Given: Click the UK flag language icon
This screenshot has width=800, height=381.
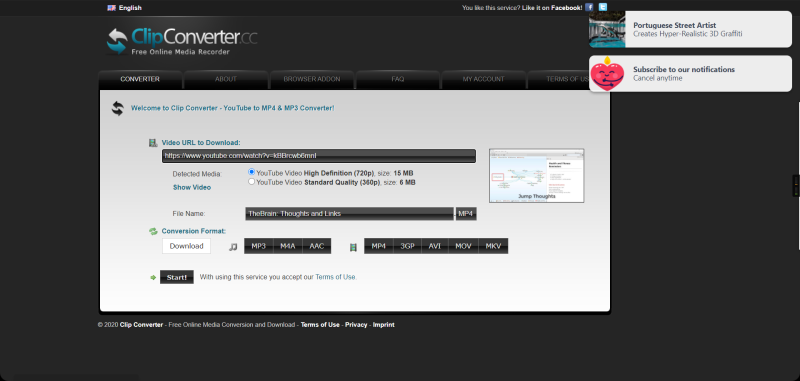Looking at the screenshot, I should click(111, 8).
